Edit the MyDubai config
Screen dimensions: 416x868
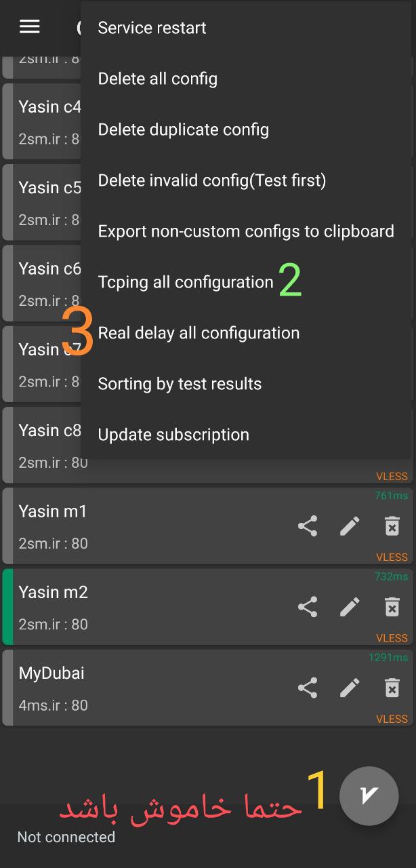(x=350, y=688)
